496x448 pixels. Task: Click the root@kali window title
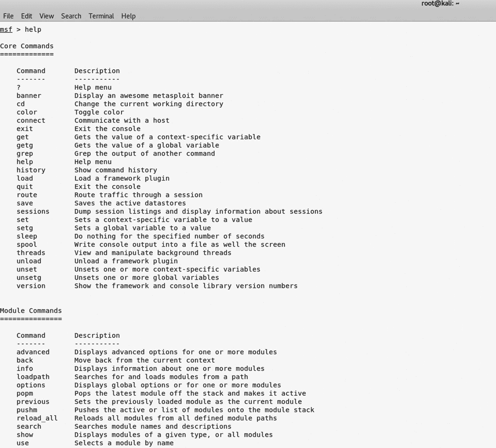(440, 3)
